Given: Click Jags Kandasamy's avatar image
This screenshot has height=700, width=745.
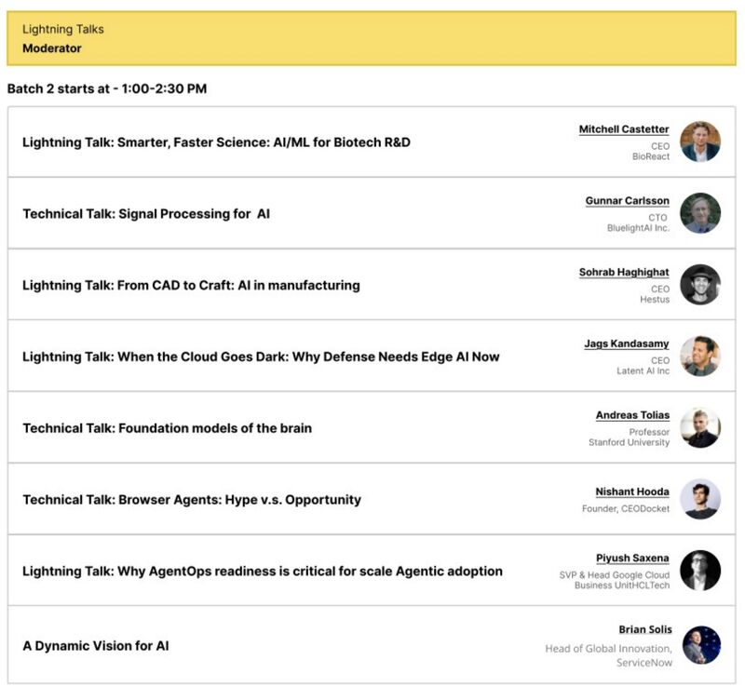Looking at the screenshot, I should click(700, 357).
